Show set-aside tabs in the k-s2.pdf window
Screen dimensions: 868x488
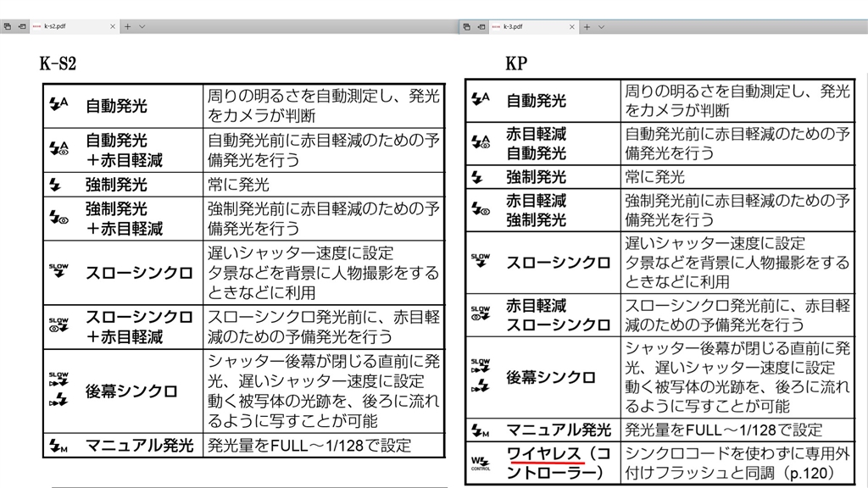click(7, 26)
